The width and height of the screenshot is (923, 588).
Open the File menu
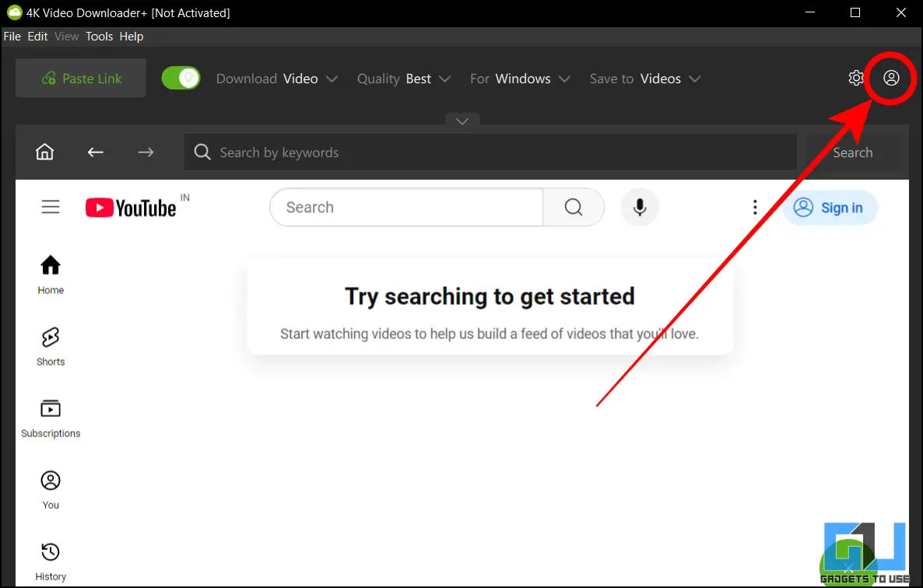12,37
